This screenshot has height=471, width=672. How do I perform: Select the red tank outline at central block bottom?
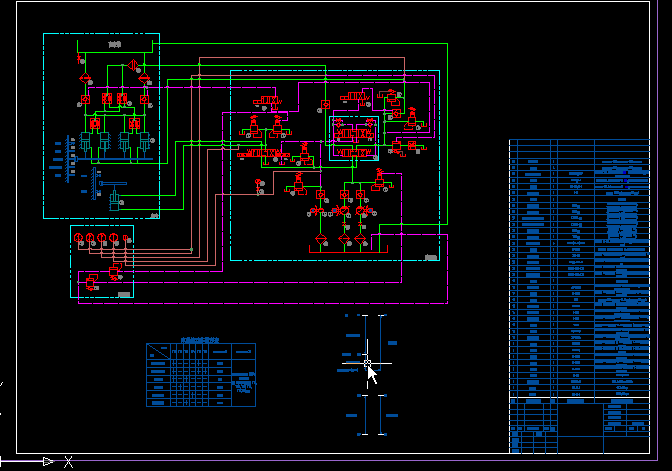click(x=348, y=249)
